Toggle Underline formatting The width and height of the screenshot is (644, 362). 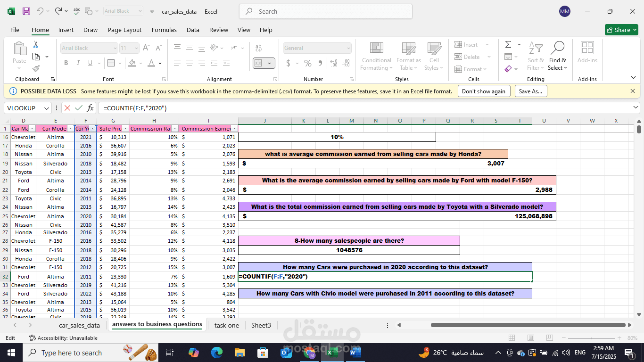click(x=89, y=63)
